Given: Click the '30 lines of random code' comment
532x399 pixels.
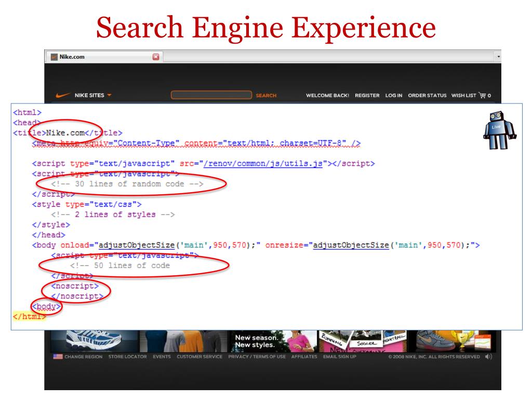Looking at the screenshot, I should click(x=127, y=184).
